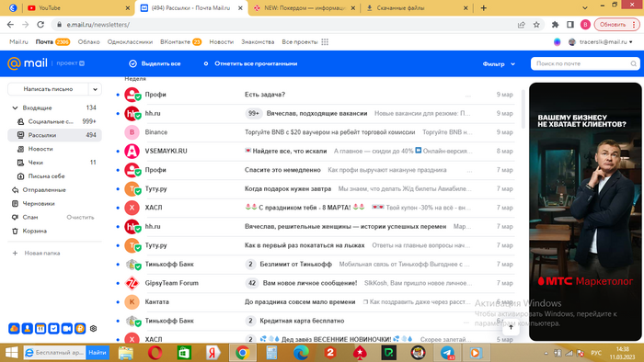Image resolution: width=644 pixels, height=362 pixels.
Task: Open Opera from the taskbar
Action: point(155,353)
